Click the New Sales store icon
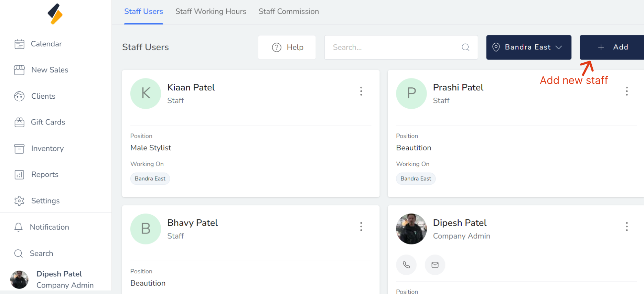The width and height of the screenshot is (644, 294). pyautogui.click(x=19, y=70)
